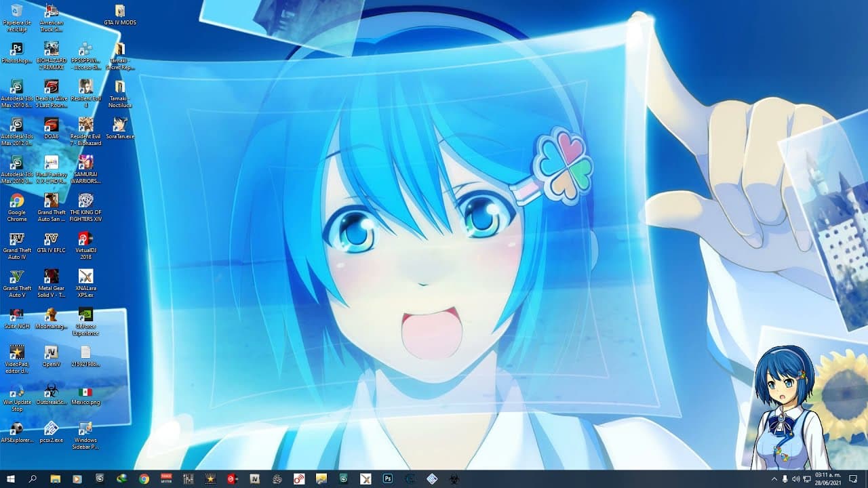Select the Final Fantasy X/X-2 HD shortcut
The height and width of the screenshot is (488, 868).
52,170
